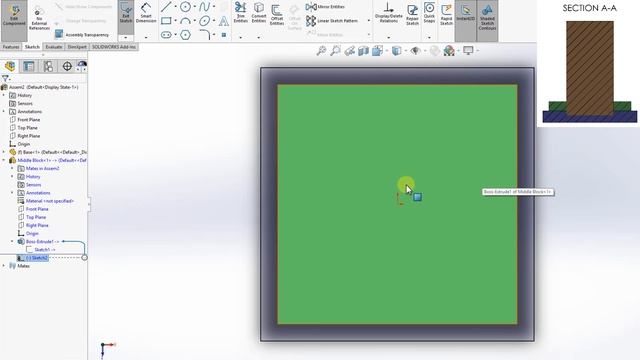Open Assembly Transparency option
The height and width of the screenshot is (360, 640).
click(x=82, y=35)
